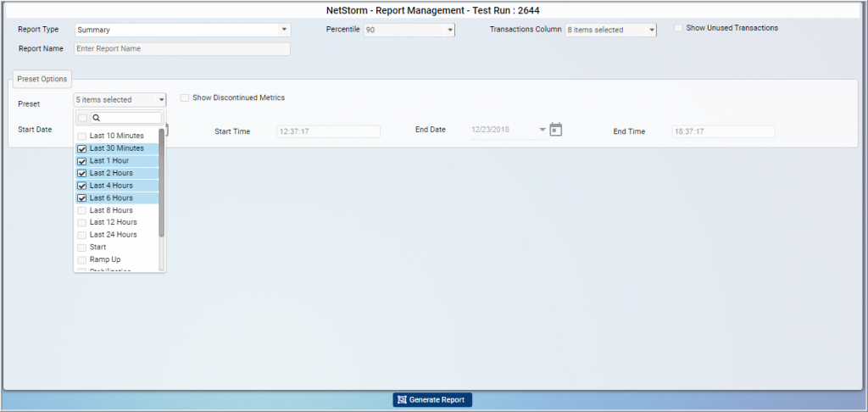Check the Start preset option
The image size is (868, 412).
tap(82, 248)
